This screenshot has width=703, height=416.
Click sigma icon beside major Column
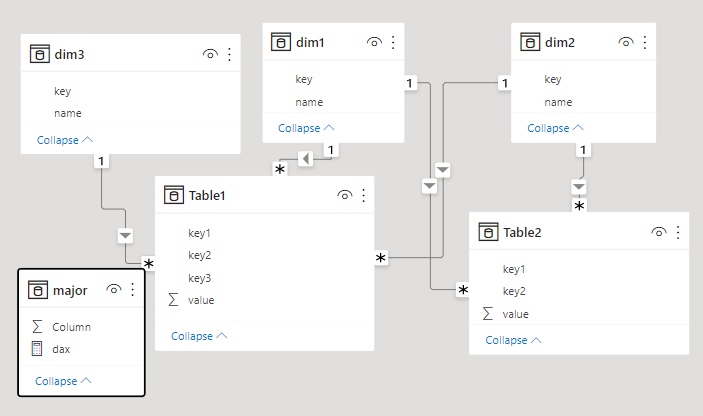37,326
